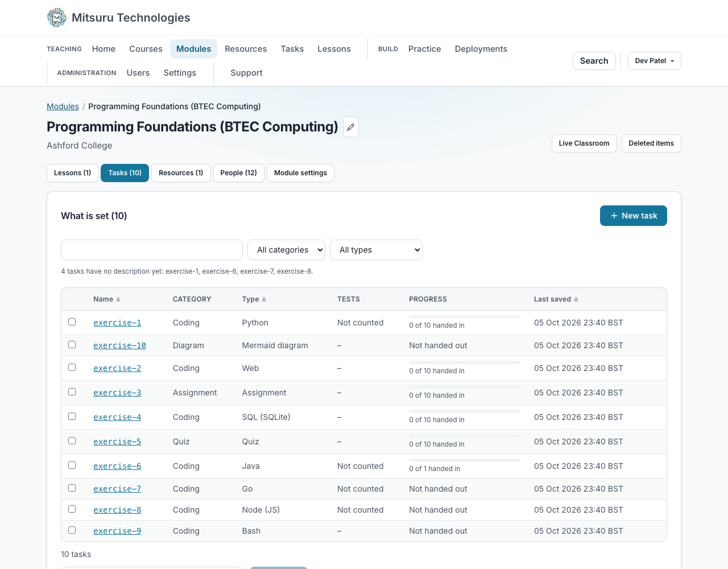Screen dimensions: 728x569
Task: Open the All types dropdown
Action: click(377, 250)
